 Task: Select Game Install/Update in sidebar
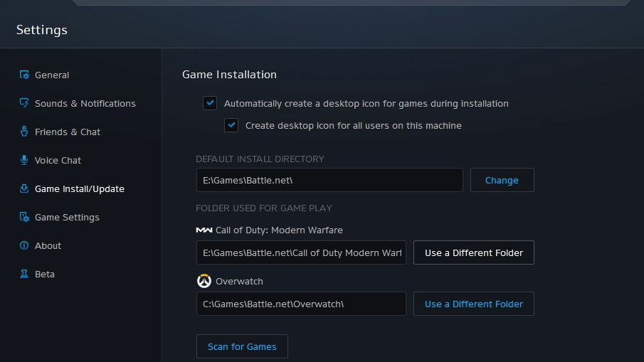coord(79,188)
